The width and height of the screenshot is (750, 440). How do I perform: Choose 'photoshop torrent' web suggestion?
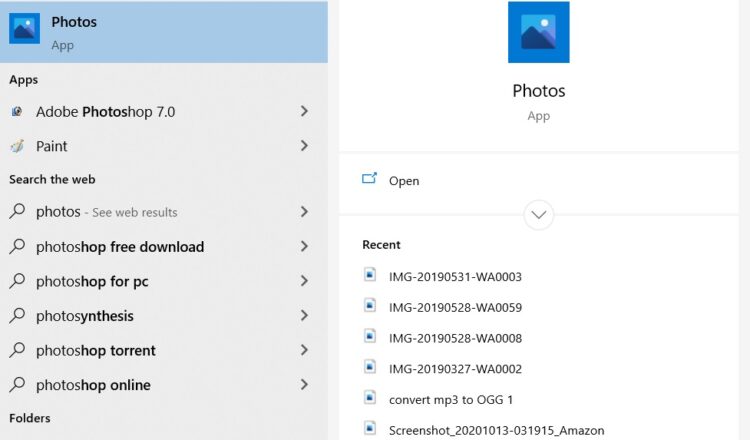(x=164, y=350)
